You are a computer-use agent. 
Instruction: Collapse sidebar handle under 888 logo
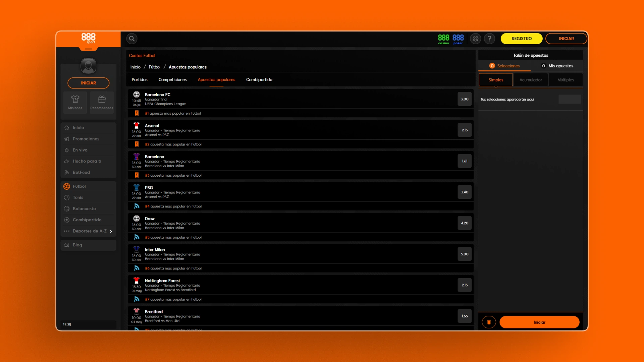point(89,49)
